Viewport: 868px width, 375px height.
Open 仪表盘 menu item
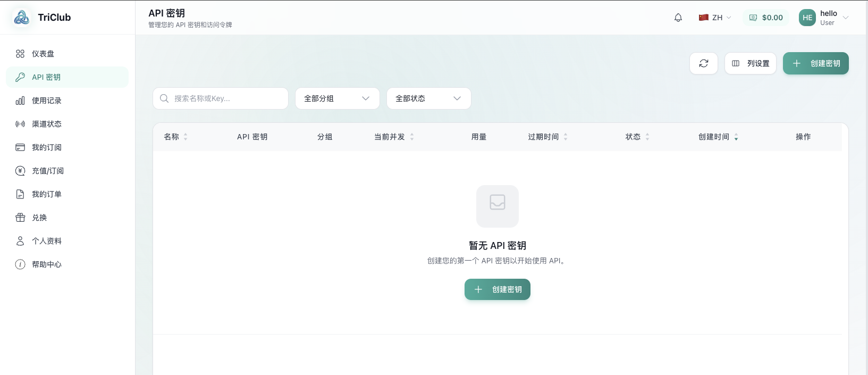click(68, 54)
